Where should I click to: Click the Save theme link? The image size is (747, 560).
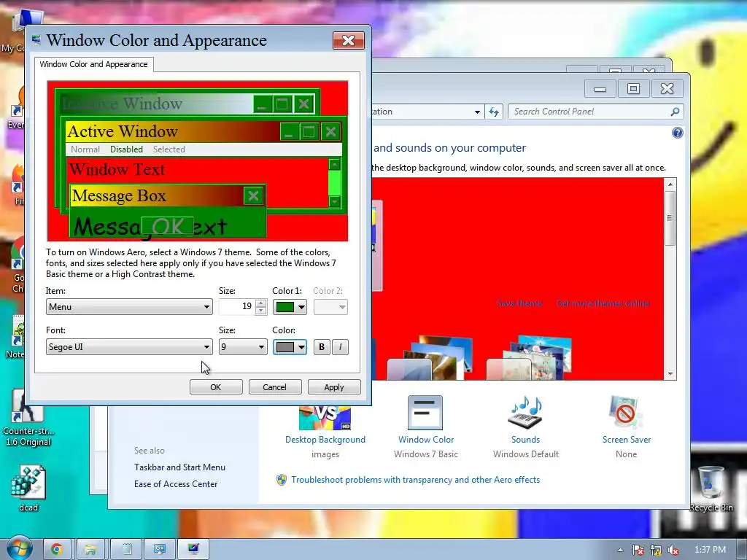(519, 303)
